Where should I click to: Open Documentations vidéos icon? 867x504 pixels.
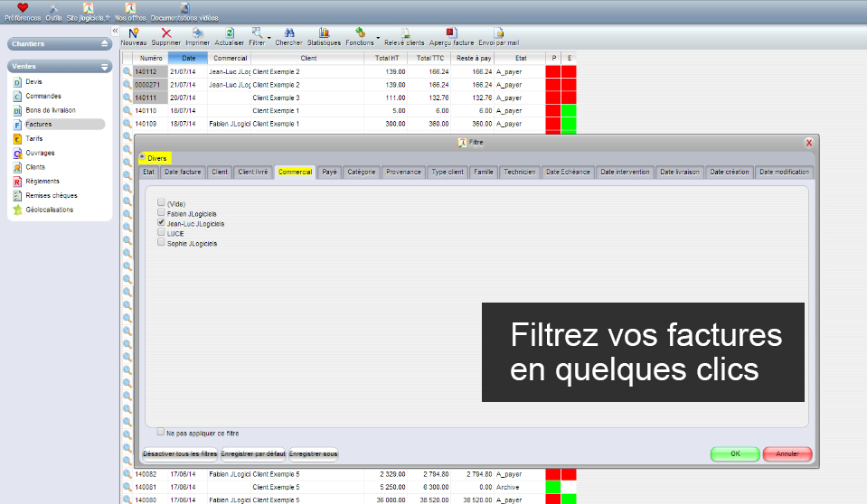point(184,8)
